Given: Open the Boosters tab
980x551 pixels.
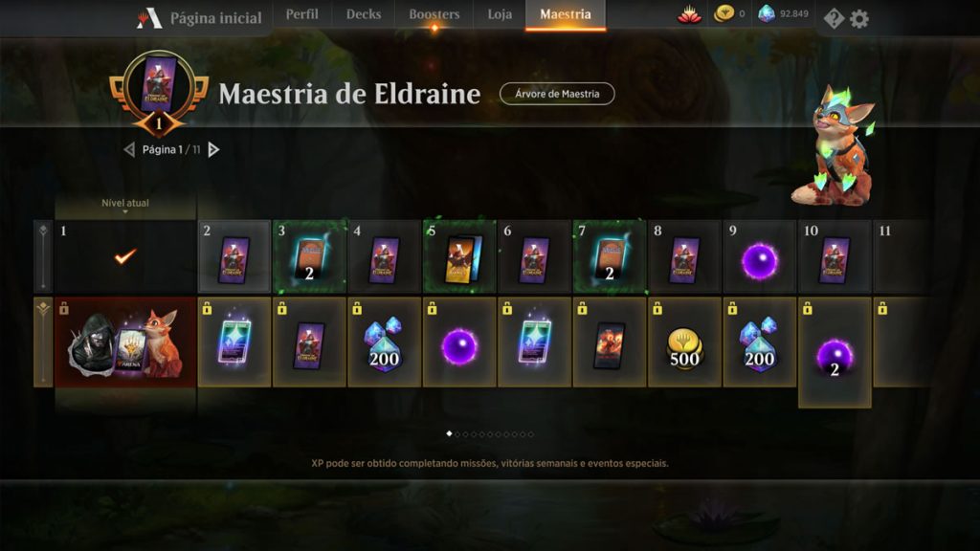Looking at the screenshot, I should pos(434,13).
